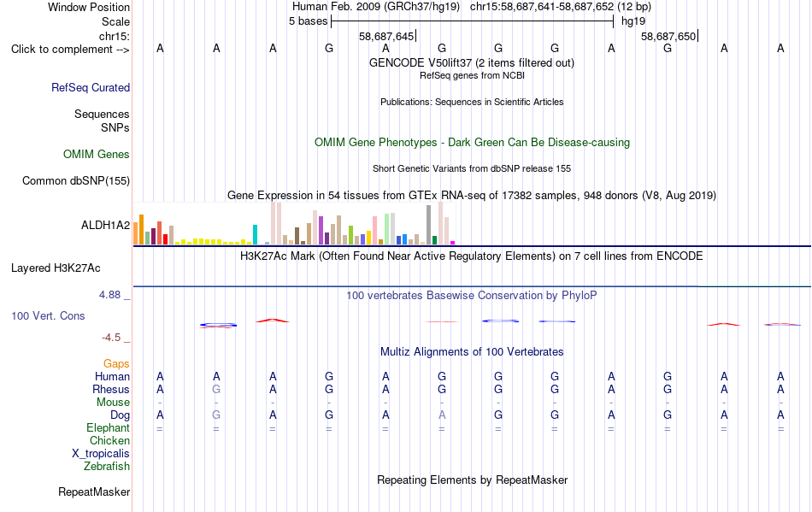Click the 'Click to complement -->' label
812x512 pixels.
tap(70, 50)
